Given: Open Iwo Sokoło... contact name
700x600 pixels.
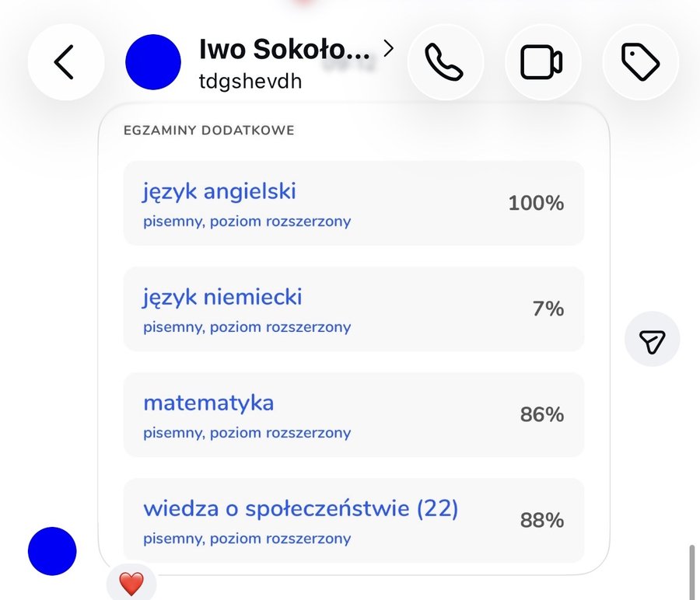Looking at the screenshot, I should [x=285, y=49].
